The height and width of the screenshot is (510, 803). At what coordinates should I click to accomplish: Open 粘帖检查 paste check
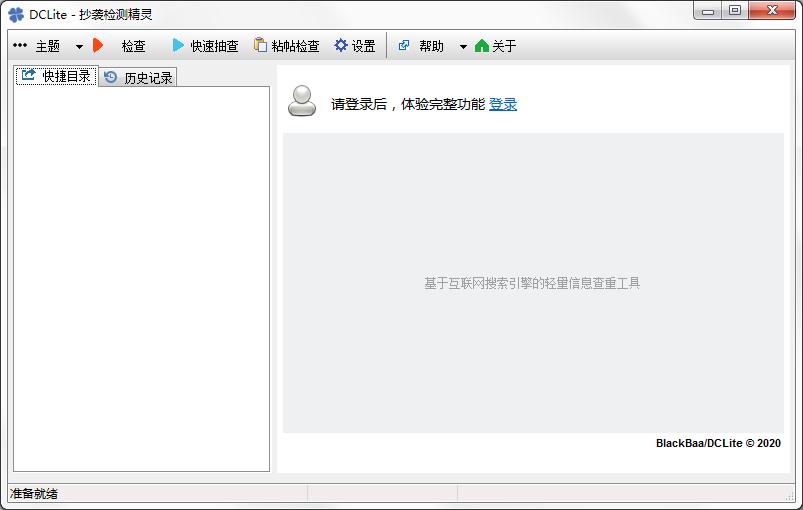coord(295,46)
